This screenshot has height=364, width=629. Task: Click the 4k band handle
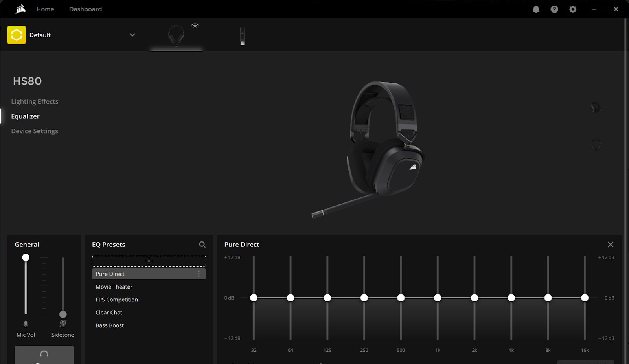(511, 298)
